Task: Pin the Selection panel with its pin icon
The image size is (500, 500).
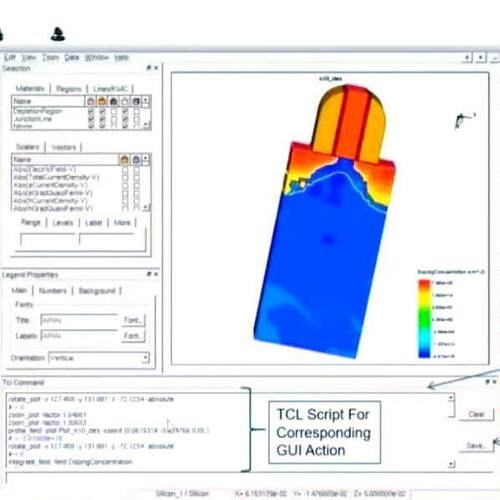Action: pyautogui.click(x=149, y=68)
